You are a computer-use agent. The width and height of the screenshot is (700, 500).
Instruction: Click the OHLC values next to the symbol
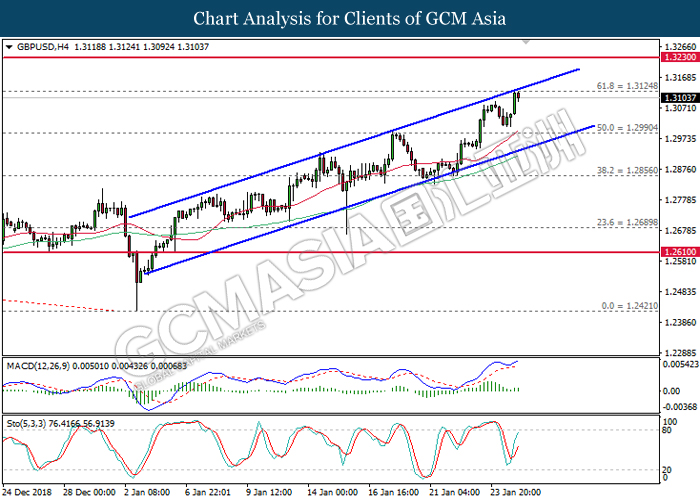click(x=141, y=47)
